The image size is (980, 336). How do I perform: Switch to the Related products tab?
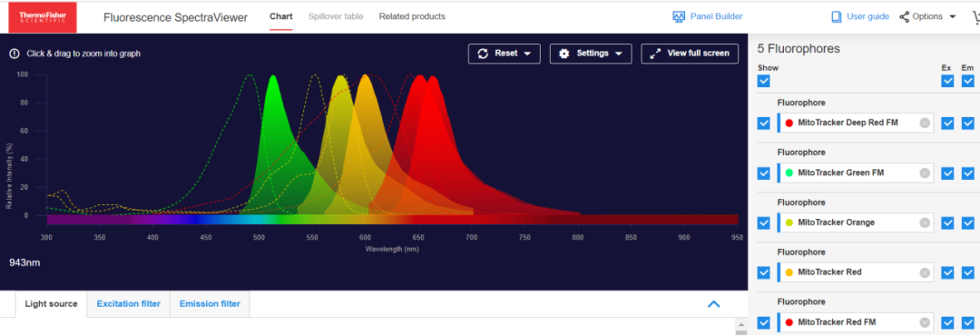pos(412,16)
